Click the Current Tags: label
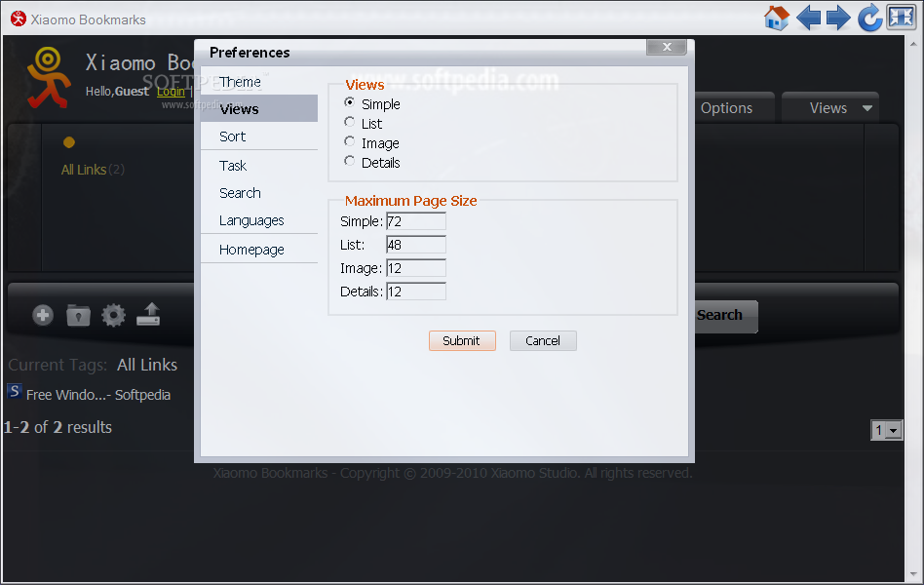This screenshot has width=924, height=585. tap(58, 365)
